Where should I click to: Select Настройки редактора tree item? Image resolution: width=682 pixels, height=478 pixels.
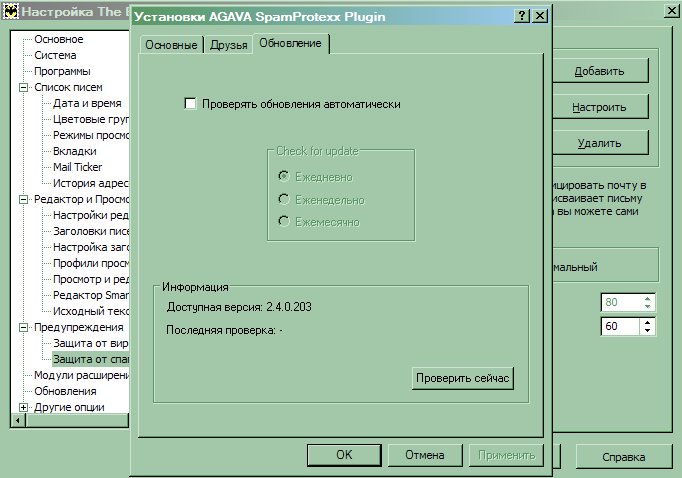91,215
